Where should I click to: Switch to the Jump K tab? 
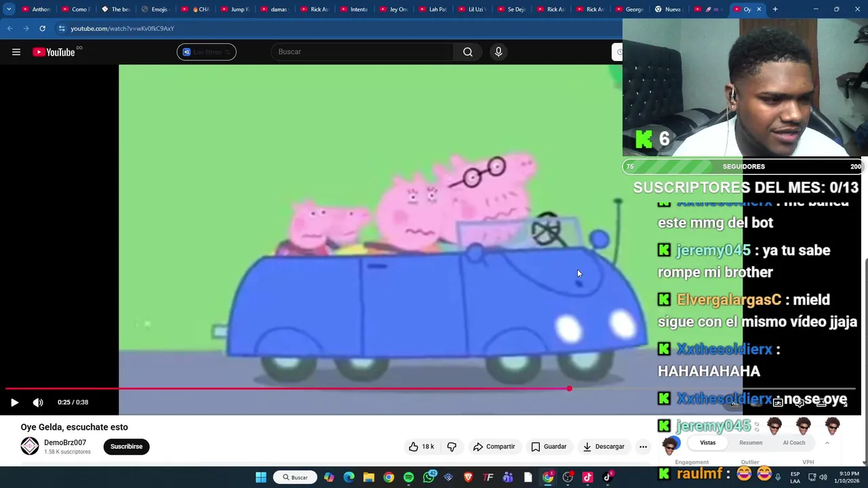(x=234, y=9)
